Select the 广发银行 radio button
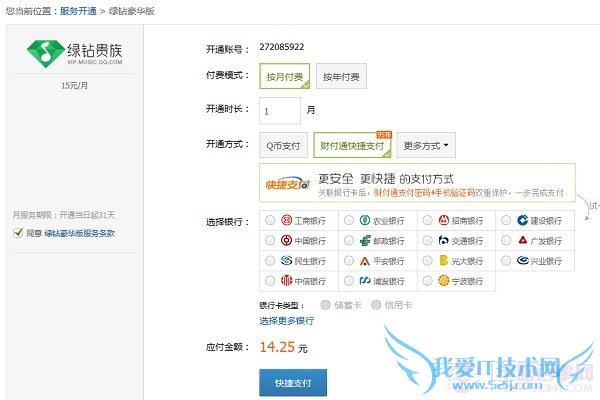600x400 pixels. click(506, 240)
